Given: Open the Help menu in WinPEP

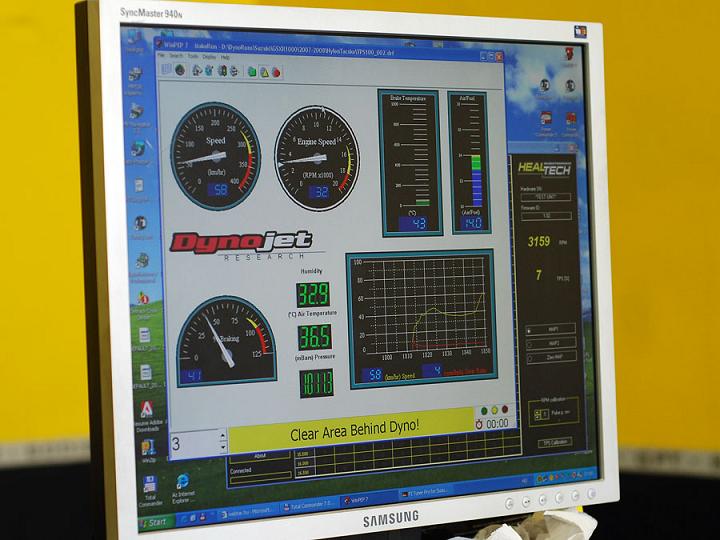Looking at the screenshot, I should coord(225,57).
